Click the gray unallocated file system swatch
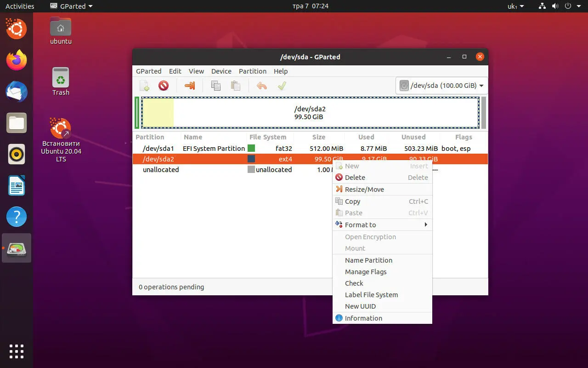The height and width of the screenshot is (368, 588). (251, 169)
